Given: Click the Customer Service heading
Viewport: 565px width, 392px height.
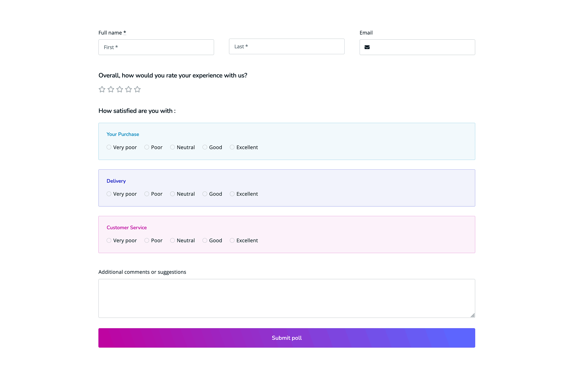Looking at the screenshot, I should 127,227.
